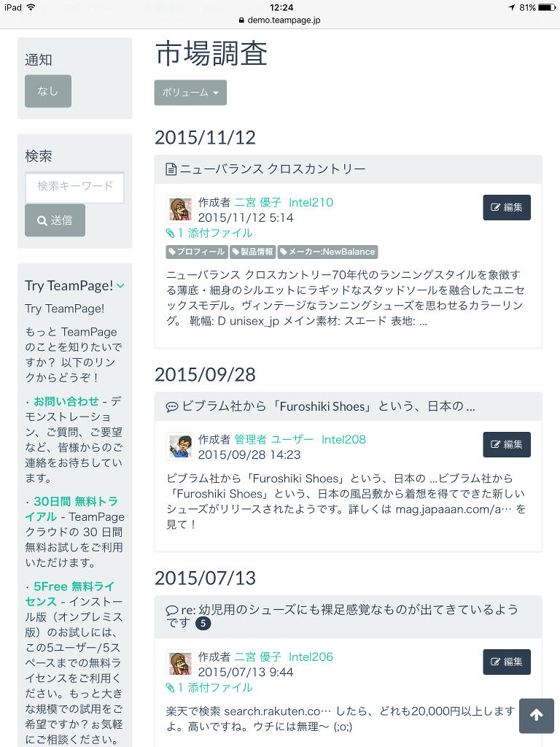Image resolution: width=560 pixels, height=747 pixels.
Task: Click the comment bubble icon beside ビブラム社から
Action: (171, 407)
